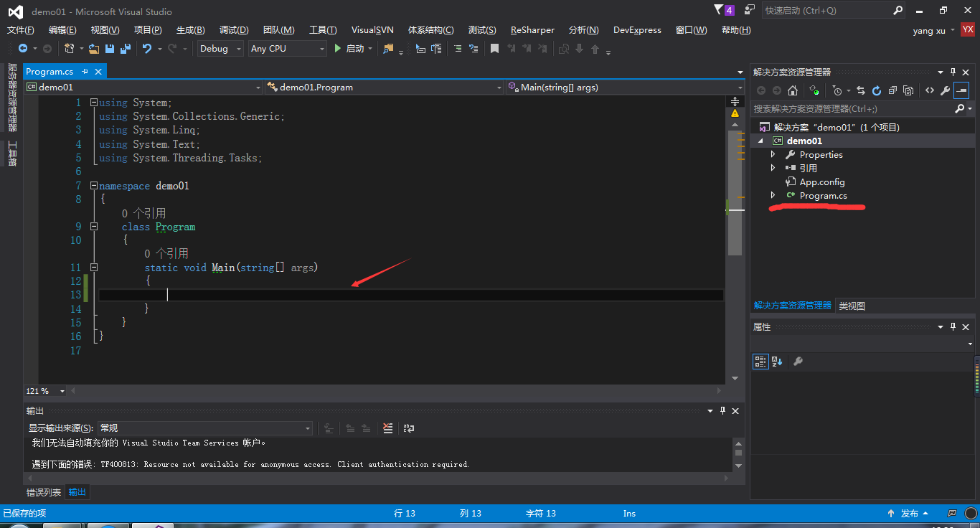The width and height of the screenshot is (980, 528).
Task: Toggle alphabetical sort in Properties panel
Action: pyautogui.click(x=778, y=362)
